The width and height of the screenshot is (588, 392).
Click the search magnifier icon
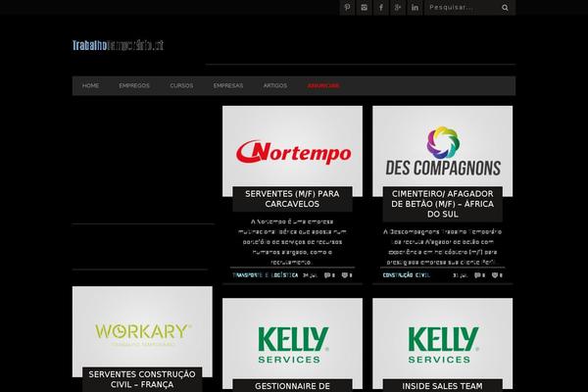pos(505,8)
